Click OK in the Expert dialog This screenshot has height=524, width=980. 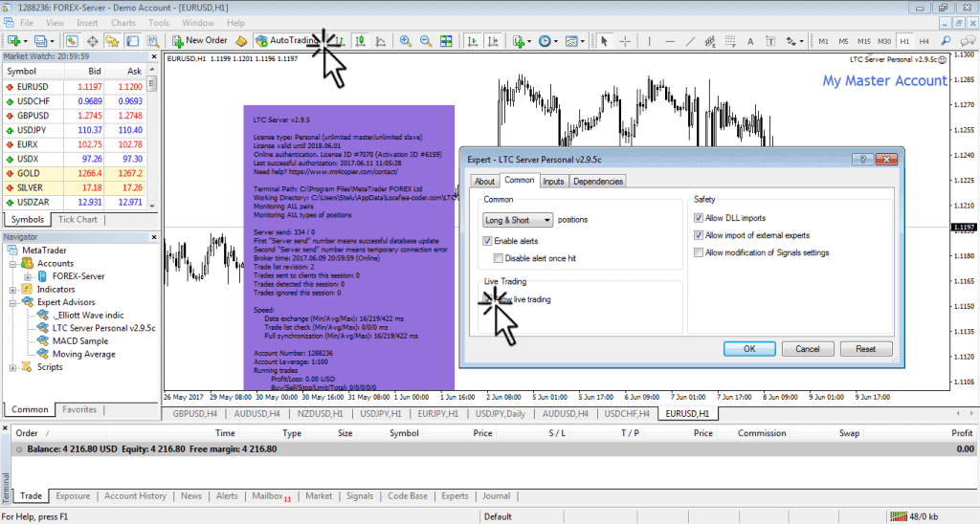(749, 349)
